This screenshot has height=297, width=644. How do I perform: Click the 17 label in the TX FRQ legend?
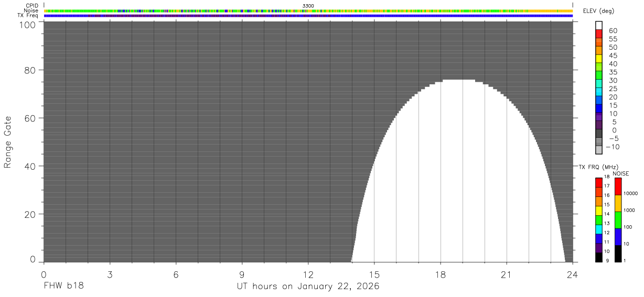pos(606,186)
